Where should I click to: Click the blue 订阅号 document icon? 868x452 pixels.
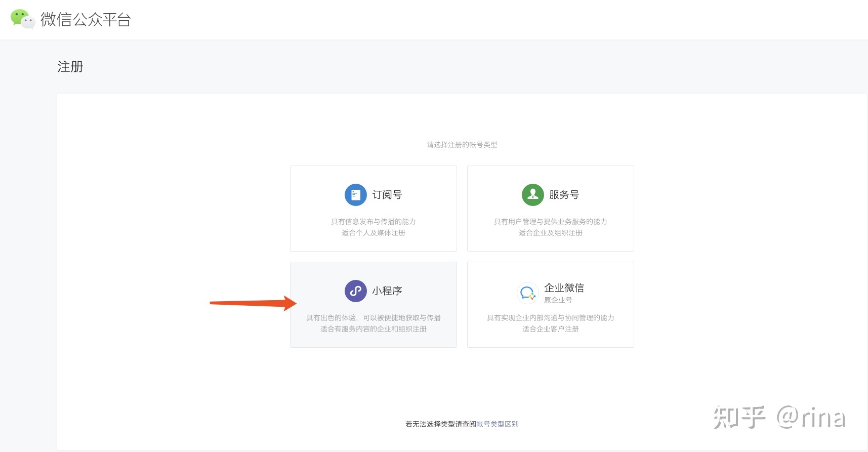click(355, 195)
